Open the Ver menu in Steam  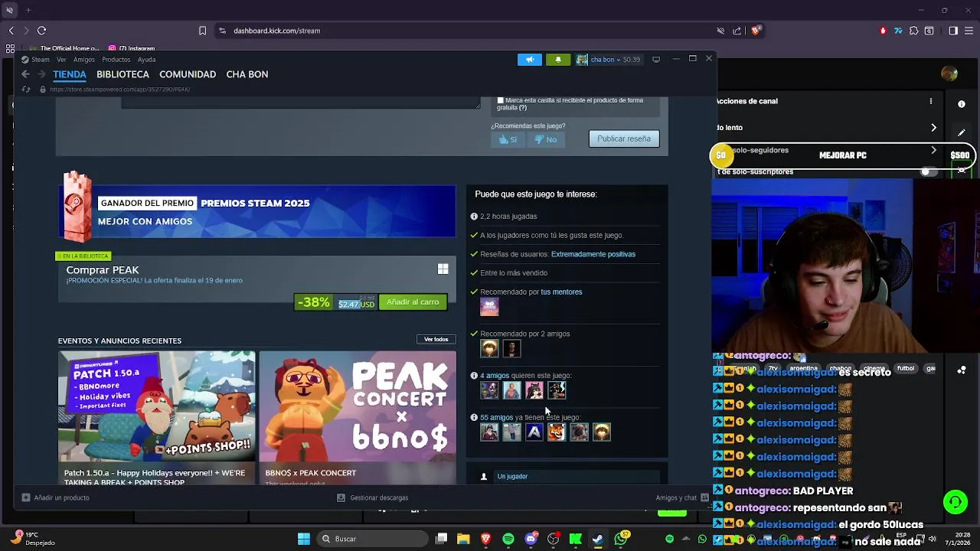click(61, 60)
